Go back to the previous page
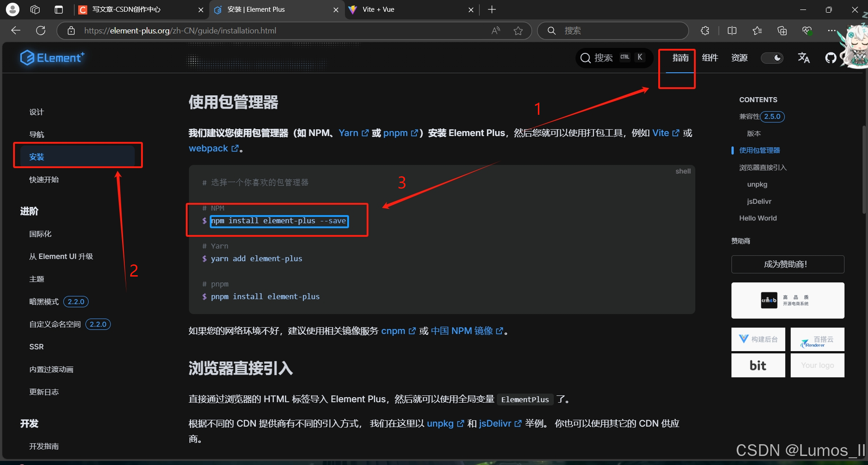Viewport: 868px width, 465px height. pos(16,30)
